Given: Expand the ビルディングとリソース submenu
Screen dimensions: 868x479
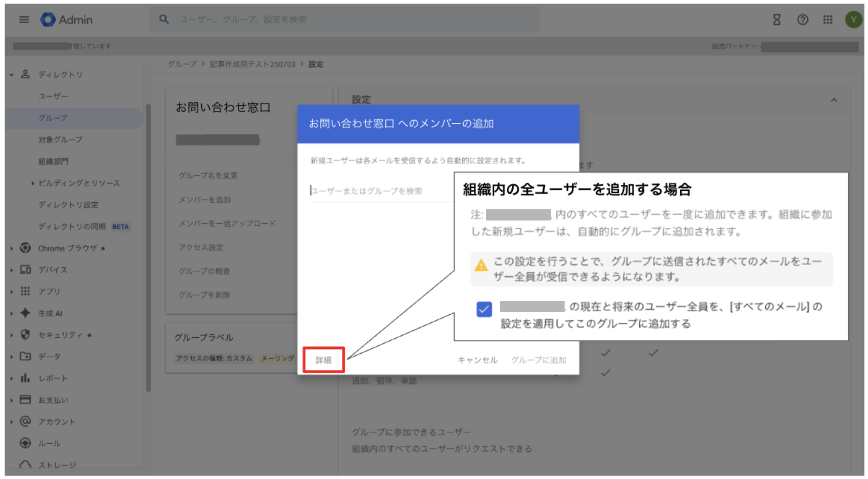Looking at the screenshot, I should point(33,183).
